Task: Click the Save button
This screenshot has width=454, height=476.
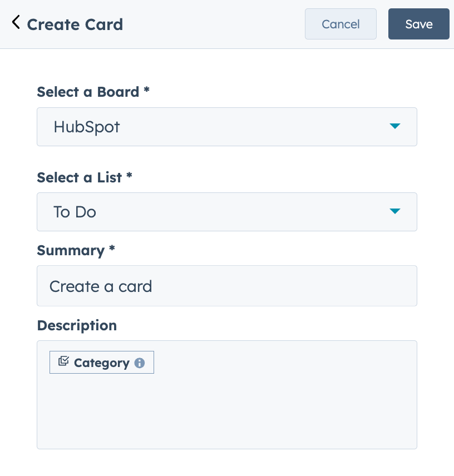Action: pyautogui.click(x=418, y=24)
